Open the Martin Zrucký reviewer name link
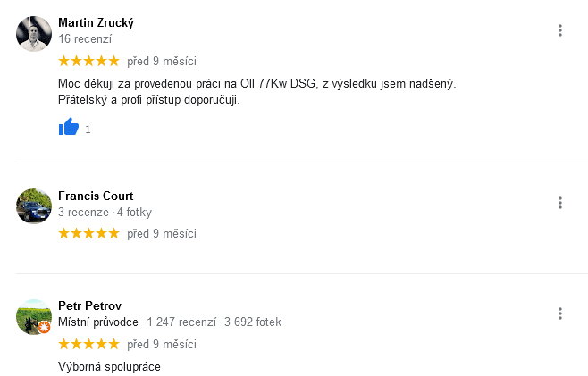Screen dimensions: 588x376 [x=96, y=23]
